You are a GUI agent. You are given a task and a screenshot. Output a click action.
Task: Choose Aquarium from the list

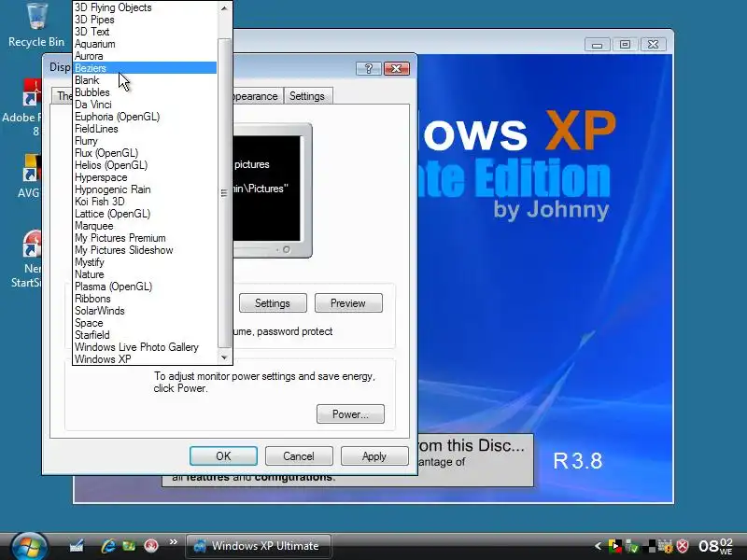pyautogui.click(x=146, y=44)
